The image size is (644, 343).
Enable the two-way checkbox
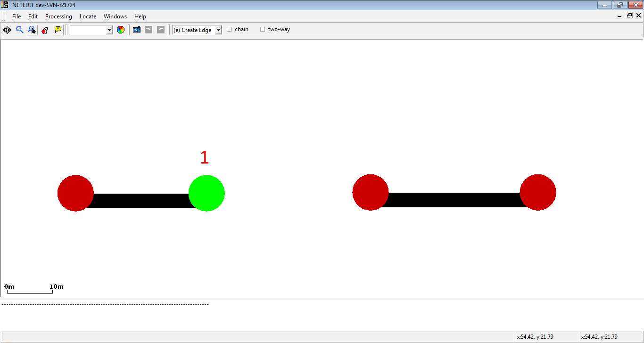point(263,29)
